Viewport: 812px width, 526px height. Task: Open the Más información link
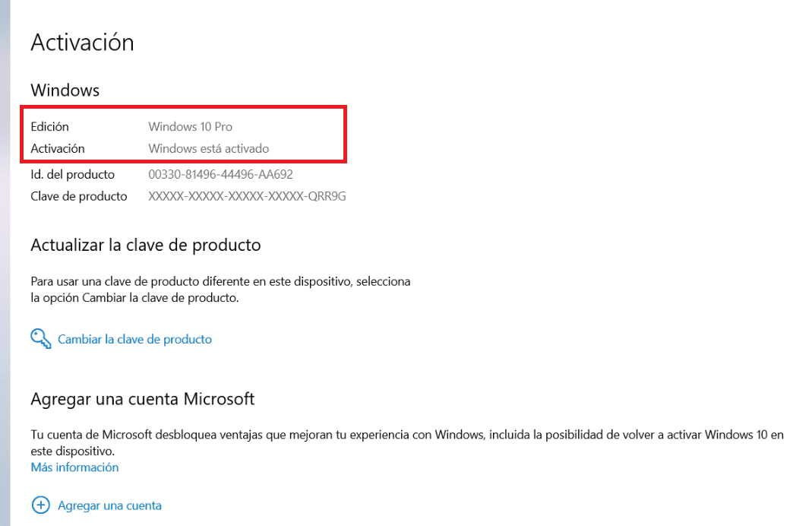[x=74, y=467]
